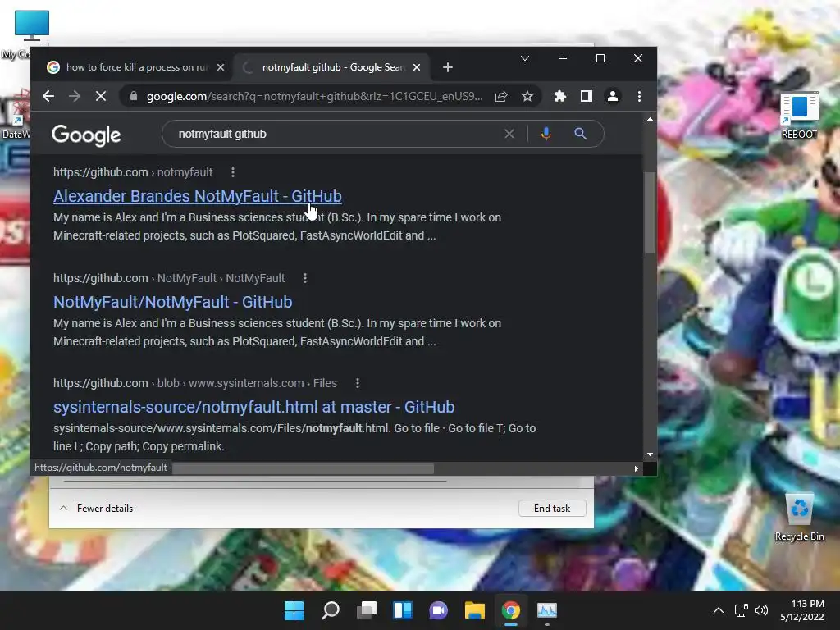Collapse Task Manager with 'Fewer details'

pos(96,509)
